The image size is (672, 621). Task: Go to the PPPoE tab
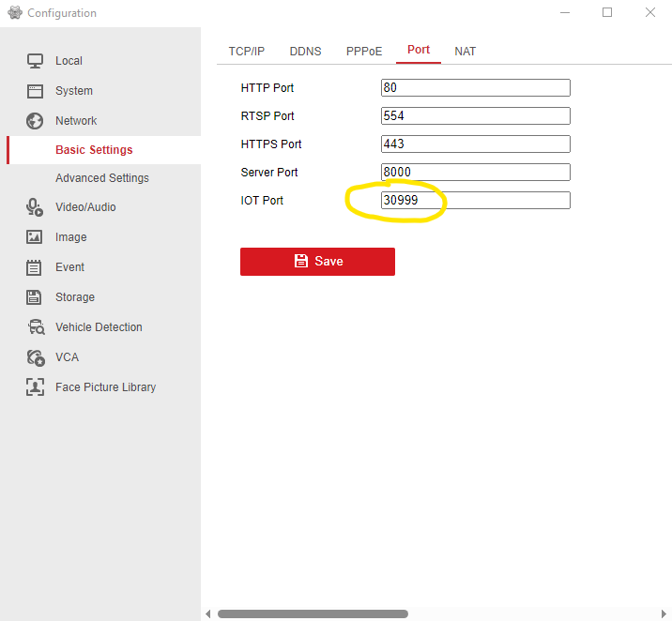point(364,52)
